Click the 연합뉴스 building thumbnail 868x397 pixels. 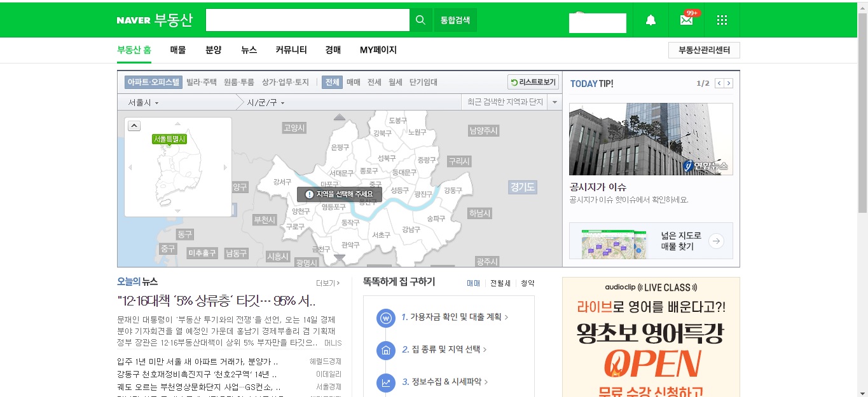[x=651, y=139]
